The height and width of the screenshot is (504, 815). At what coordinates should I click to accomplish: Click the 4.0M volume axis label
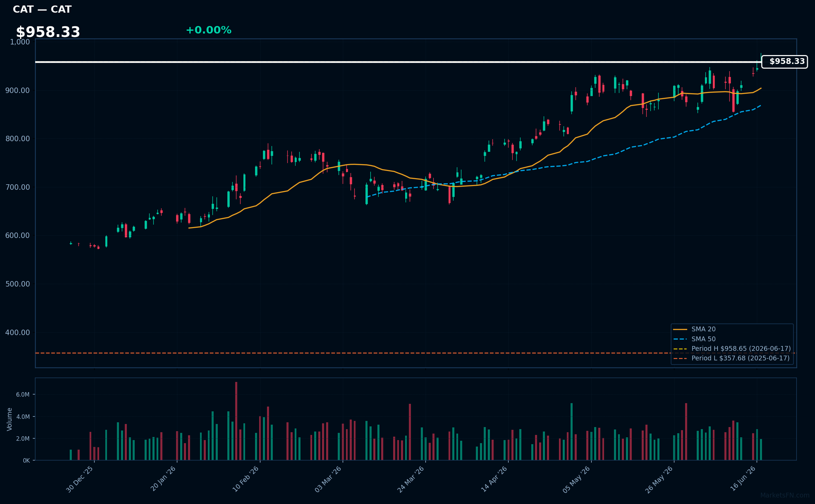[23, 417]
